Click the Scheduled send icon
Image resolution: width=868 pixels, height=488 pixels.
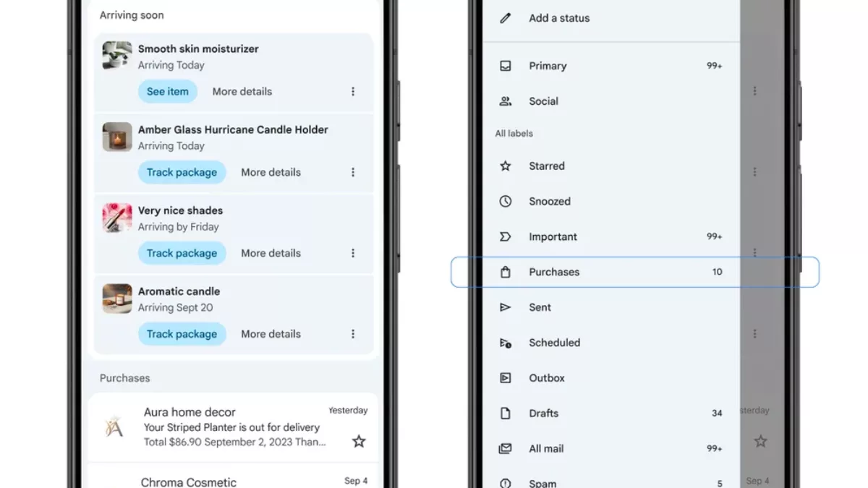(x=506, y=343)
